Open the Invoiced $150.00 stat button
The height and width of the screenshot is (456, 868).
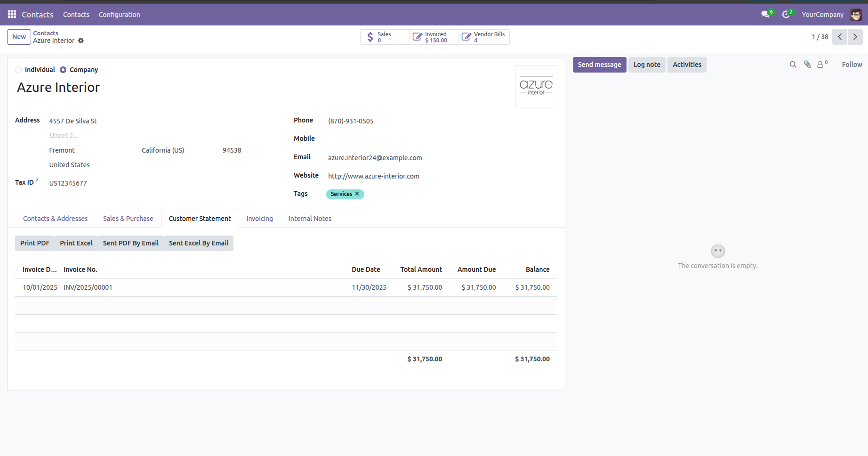(x=434, y=37)
